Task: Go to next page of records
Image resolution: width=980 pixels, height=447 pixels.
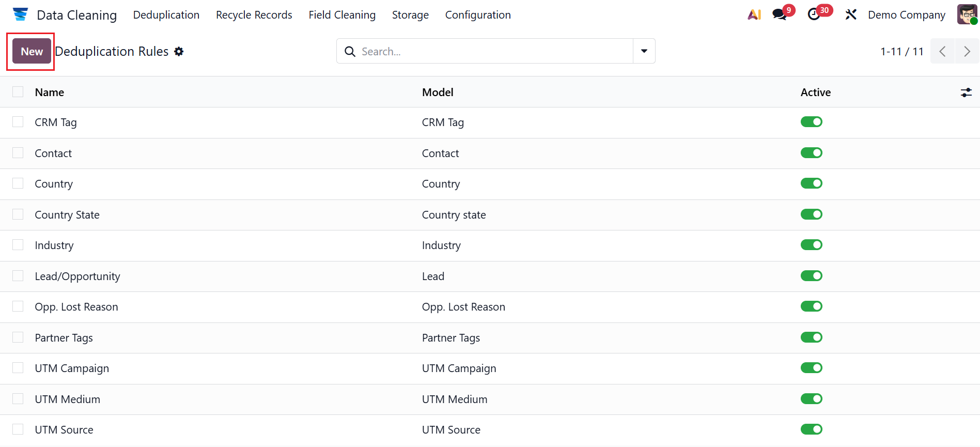Action: click(967, 51)
